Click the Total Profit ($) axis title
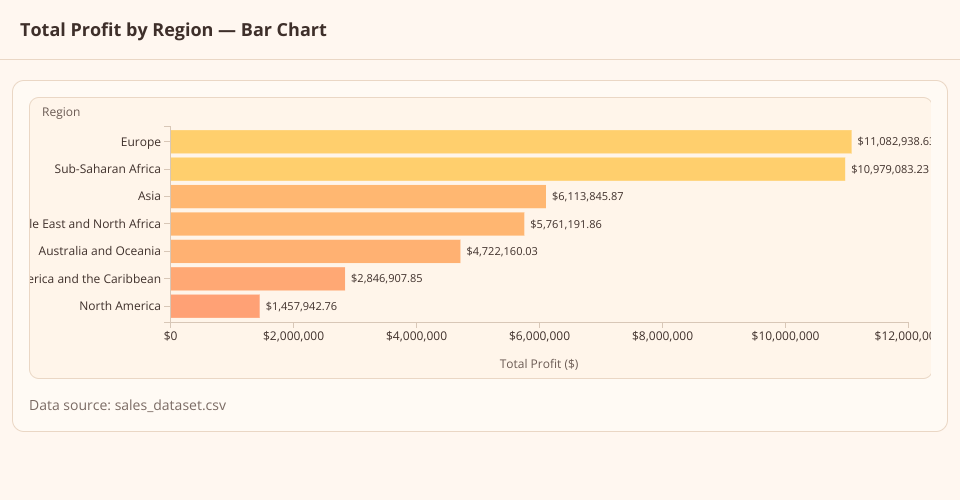 (539, 364)
